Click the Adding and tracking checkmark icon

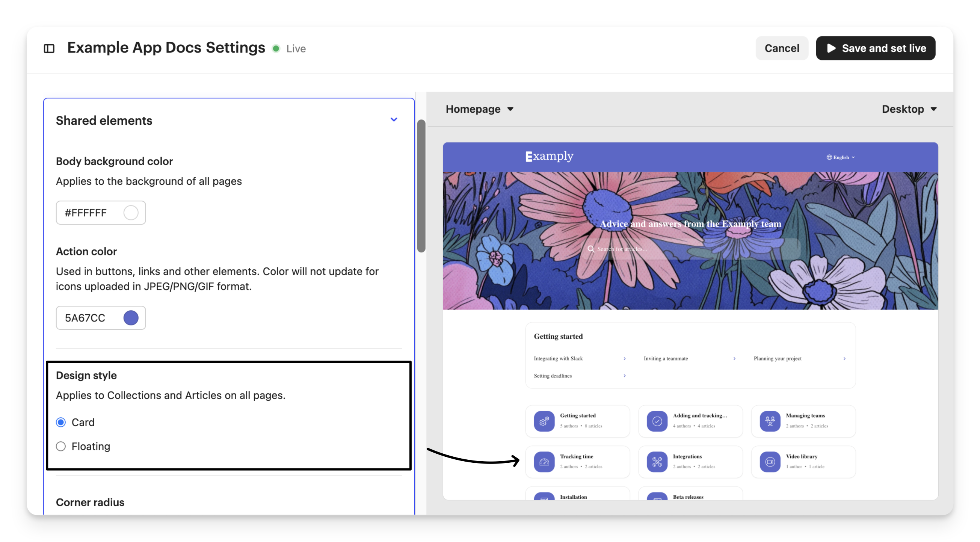tap(657, 421)
